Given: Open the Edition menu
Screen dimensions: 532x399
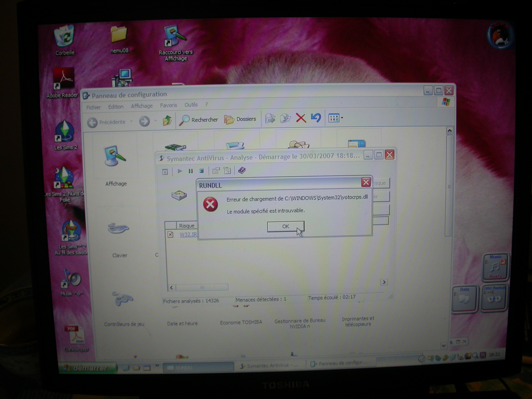Looking at the screenshot, I should (x=115, y=107).
